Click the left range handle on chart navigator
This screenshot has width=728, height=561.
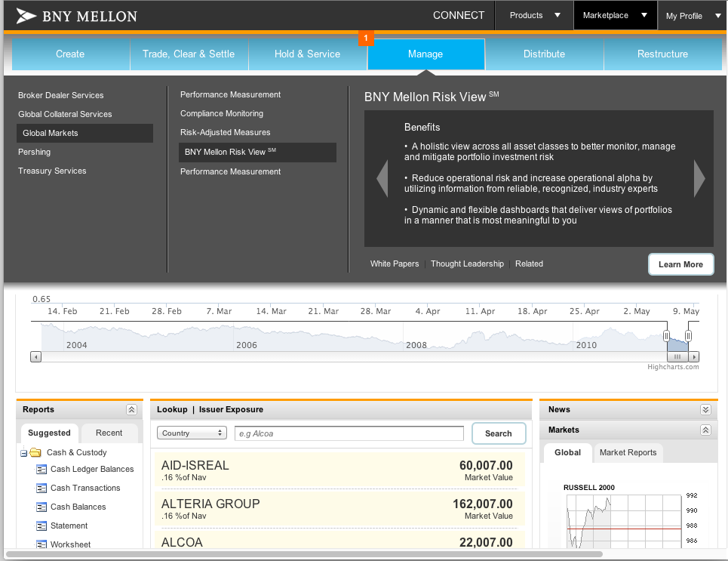pos(666,335)
